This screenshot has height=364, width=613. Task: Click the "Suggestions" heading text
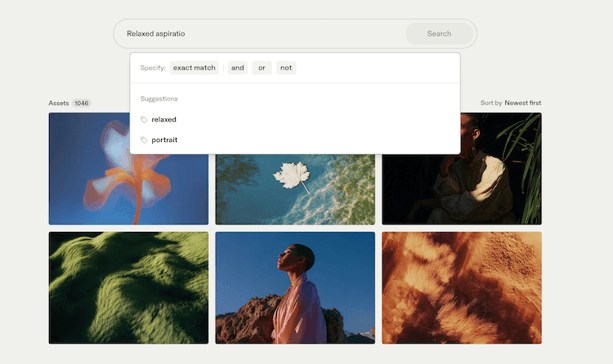pyautogui.click(x=159, y=99)
